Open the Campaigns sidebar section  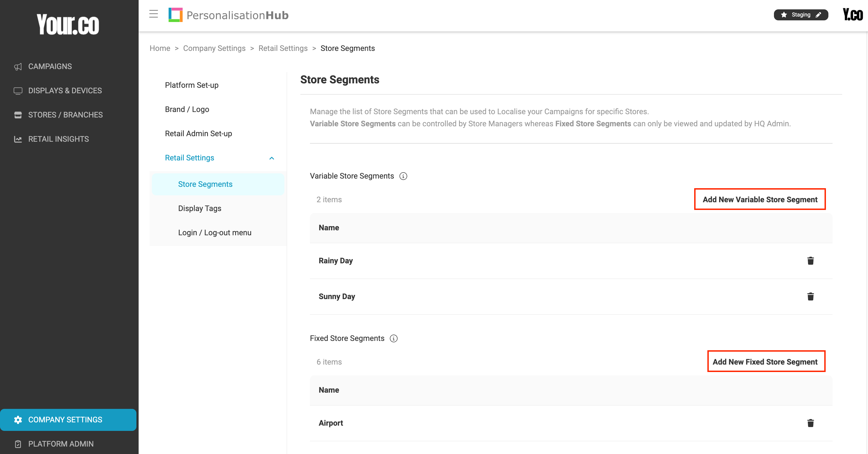coord(50,66)
